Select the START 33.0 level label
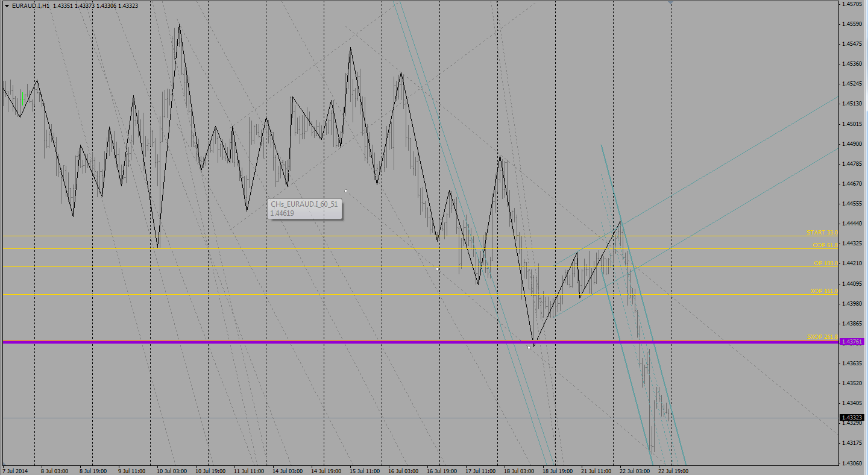This screenshot has height=475, width=868. coord(822,233)
